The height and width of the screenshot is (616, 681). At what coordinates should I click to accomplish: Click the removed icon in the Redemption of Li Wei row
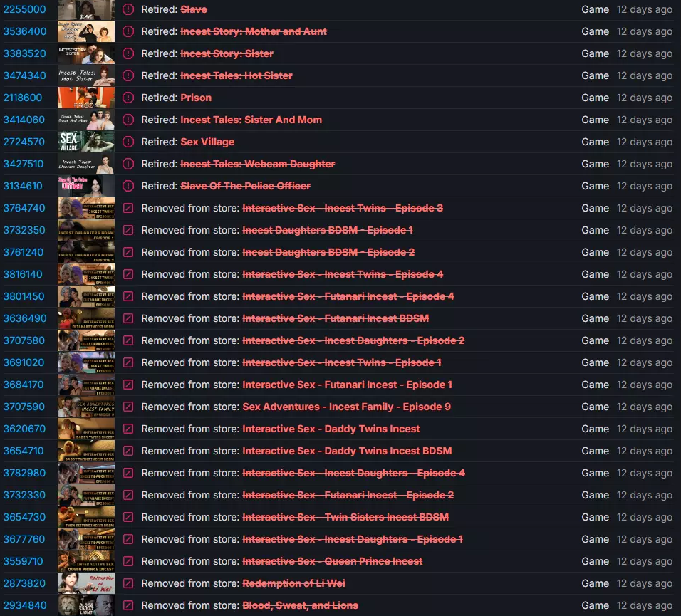pyautogui.click(x=128, y=583)
